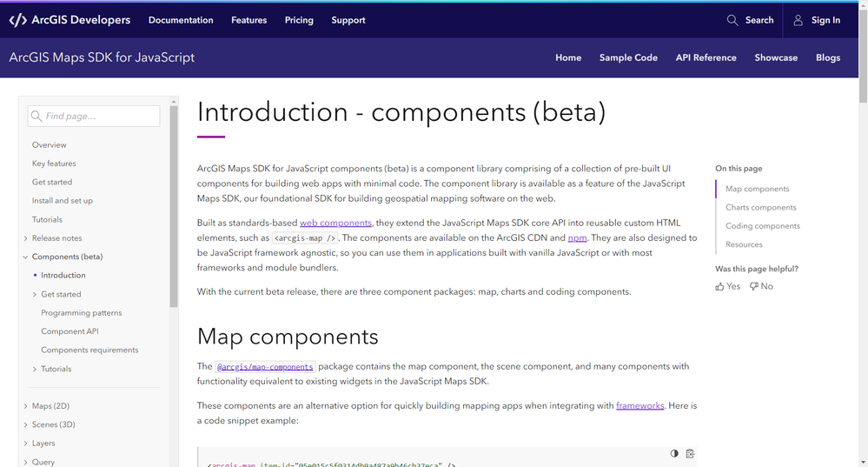Click the thumbs-up Yes feedback icon
The height and width of the screenshot is (467, 868).
(719, 286)
